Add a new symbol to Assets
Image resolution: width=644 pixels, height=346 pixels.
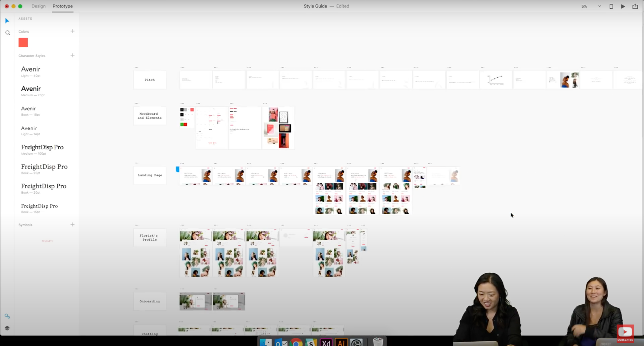(72, 225)
